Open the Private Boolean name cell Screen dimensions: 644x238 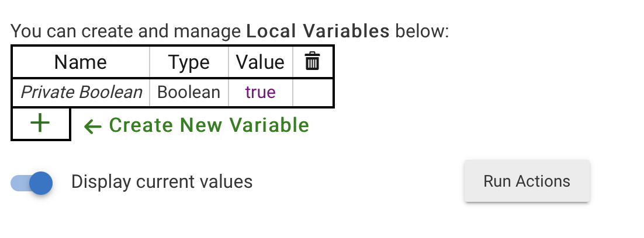coord(81,93)
